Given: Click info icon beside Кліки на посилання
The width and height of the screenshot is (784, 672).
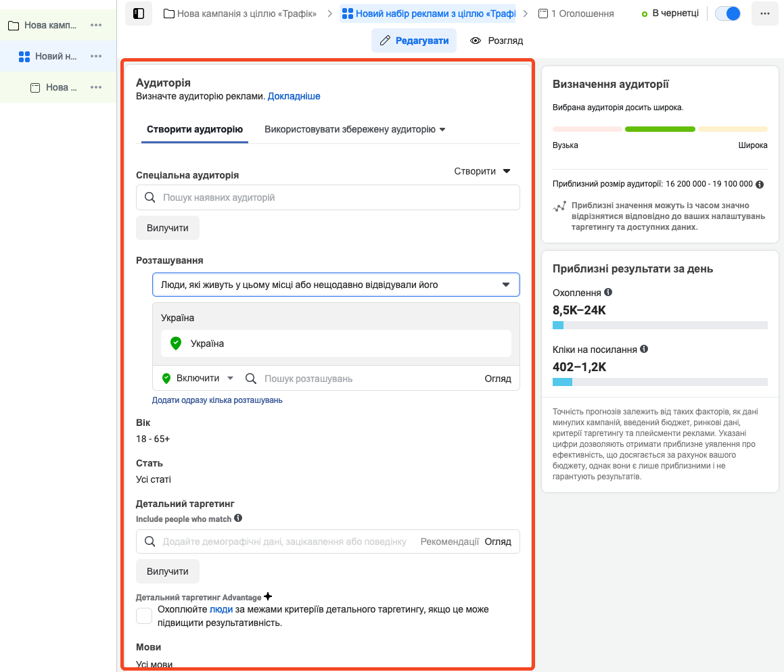Looking at the screenshot, I should (644, 350).
